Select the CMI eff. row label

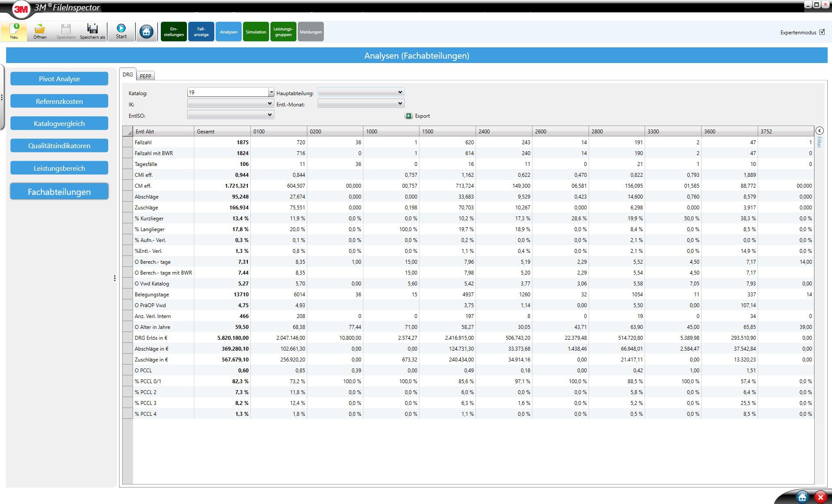143,175
